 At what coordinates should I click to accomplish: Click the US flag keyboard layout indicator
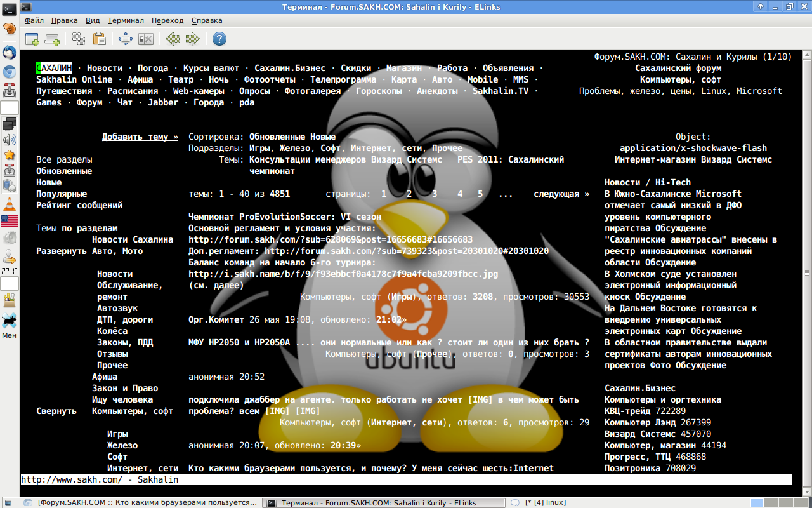10,221
